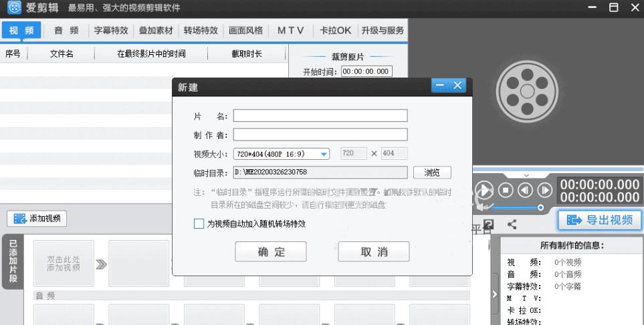Click the 确定 button

point(271,251)
